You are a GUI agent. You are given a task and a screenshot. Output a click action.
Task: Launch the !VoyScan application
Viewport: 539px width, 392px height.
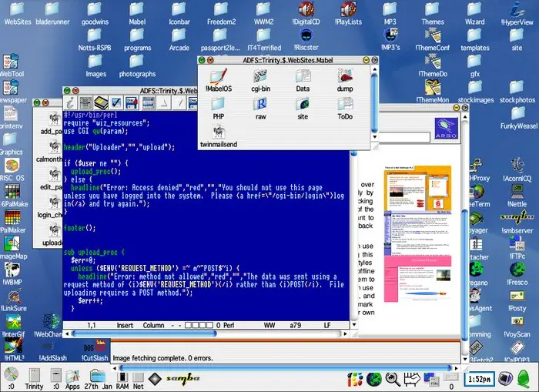517,327
